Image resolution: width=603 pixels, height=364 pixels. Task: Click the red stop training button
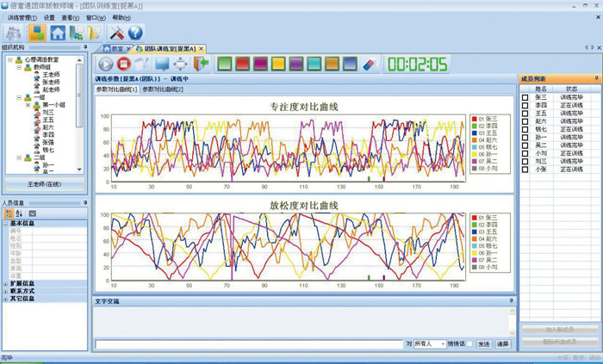123,64
